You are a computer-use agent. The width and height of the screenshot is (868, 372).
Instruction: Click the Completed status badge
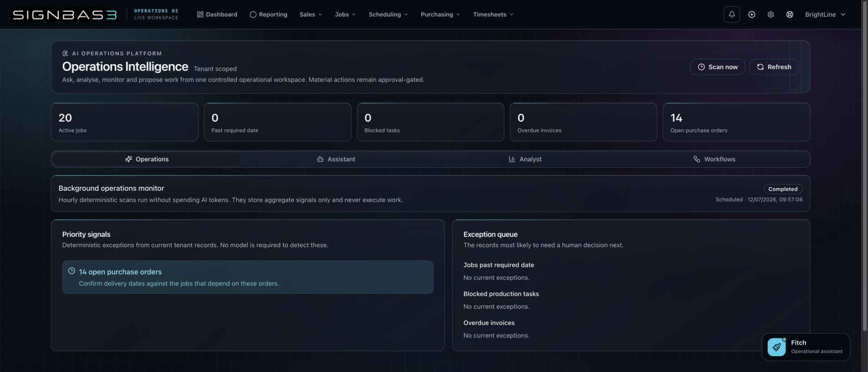[x=783, y=189]
